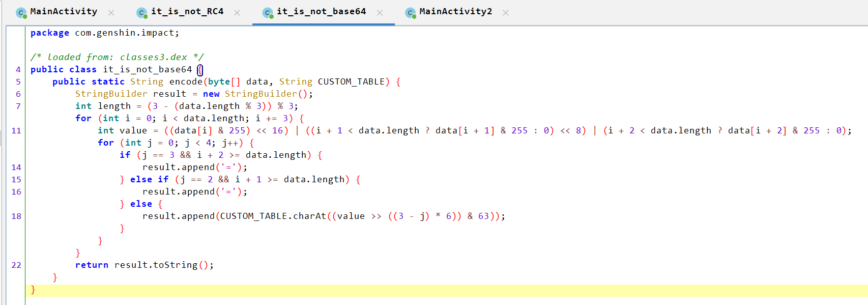
Task: Open the it_is_not_RC4 tab
Action: tap(187, 12)
